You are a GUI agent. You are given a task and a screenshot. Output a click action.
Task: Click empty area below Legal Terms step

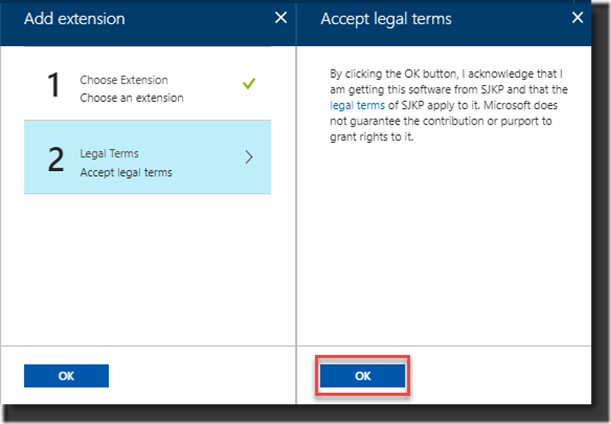tap(147, 269)
